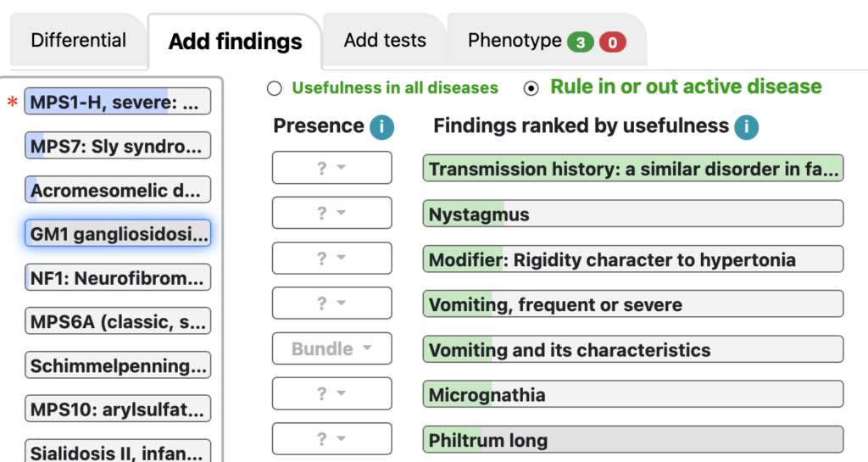The height and width of the screenshot is (462, 868).
Task: Click the red asterisk beside MPS1-H
Action: pos(12,103)
